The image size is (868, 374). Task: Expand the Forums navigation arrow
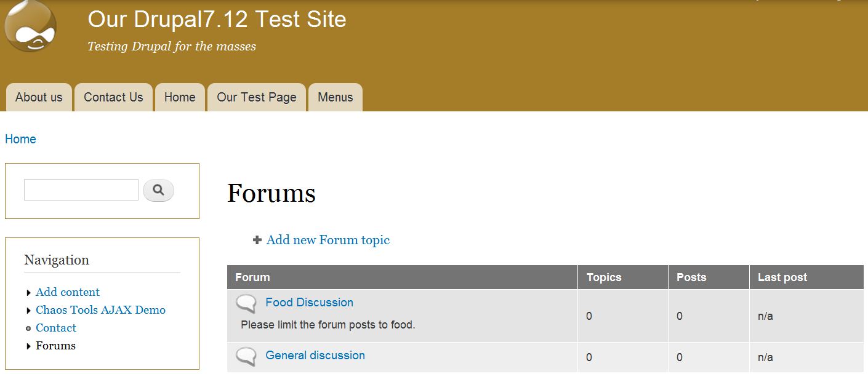(x=29, y=346)
